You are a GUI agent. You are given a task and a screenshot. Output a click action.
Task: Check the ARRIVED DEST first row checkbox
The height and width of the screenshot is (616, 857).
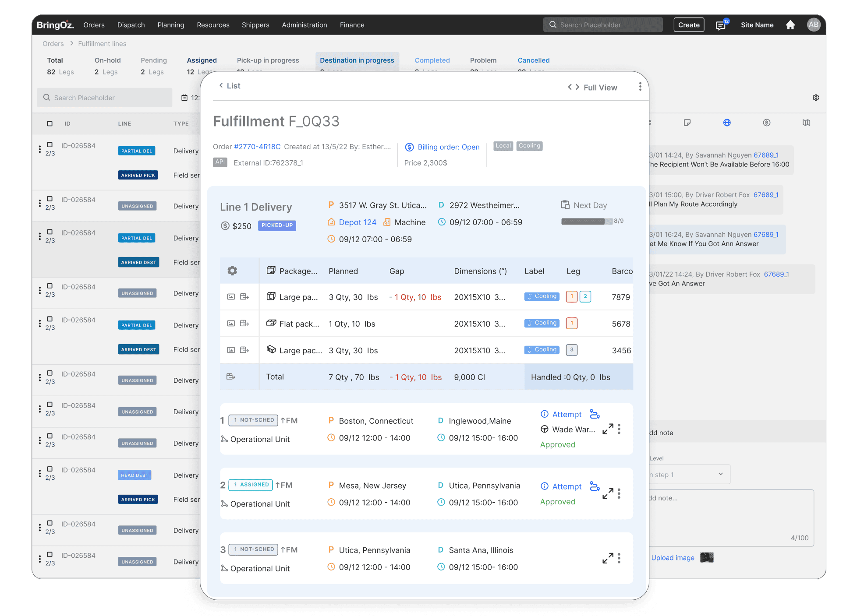pyautogui.click(x=50, y=232)
